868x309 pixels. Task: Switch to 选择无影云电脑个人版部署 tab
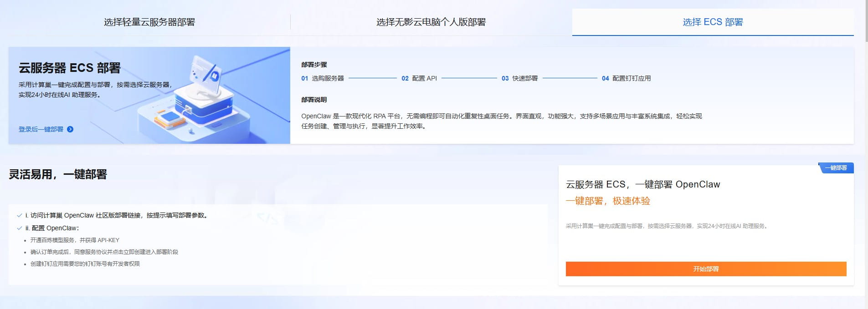[x=431, y=22]
